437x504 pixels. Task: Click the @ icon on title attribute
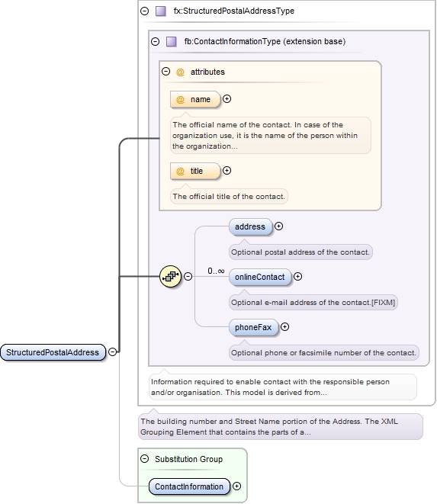[180, 172]
